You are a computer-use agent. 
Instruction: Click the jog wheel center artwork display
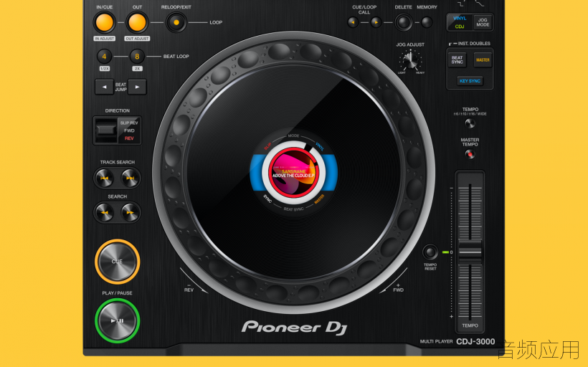293,172
